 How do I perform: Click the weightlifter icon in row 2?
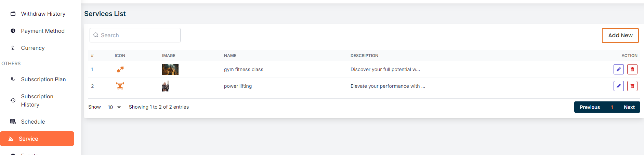120,86
